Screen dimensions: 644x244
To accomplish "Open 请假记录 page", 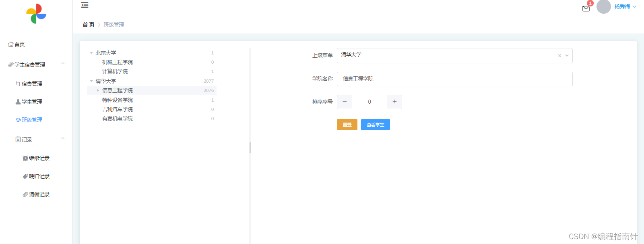I will pos(39,194).
